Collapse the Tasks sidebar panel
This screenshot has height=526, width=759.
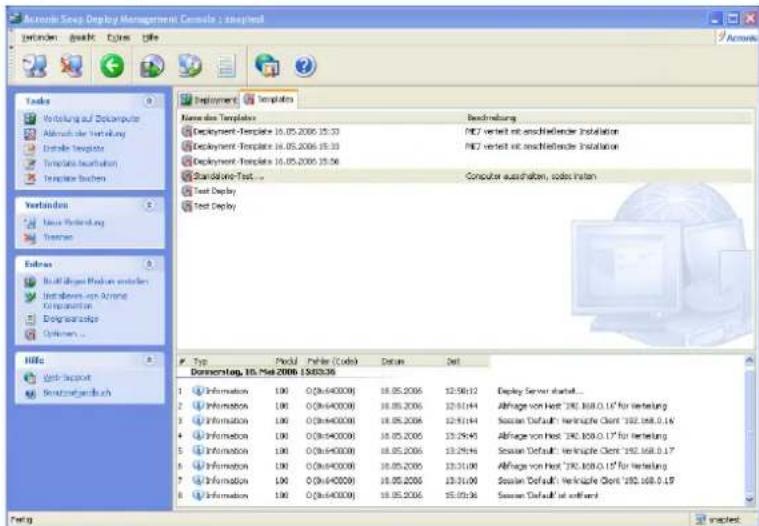(150, 101)
